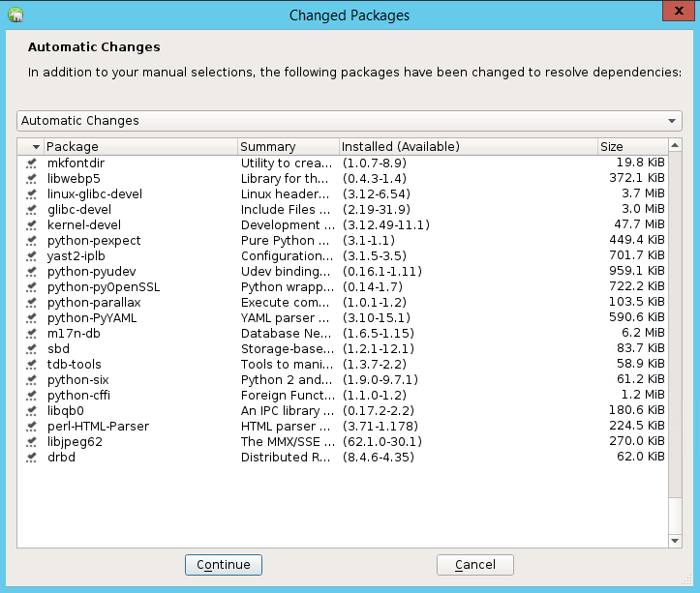Click the Cancel button
Screen dimensions: 700x593
click(x=475, y=565)
